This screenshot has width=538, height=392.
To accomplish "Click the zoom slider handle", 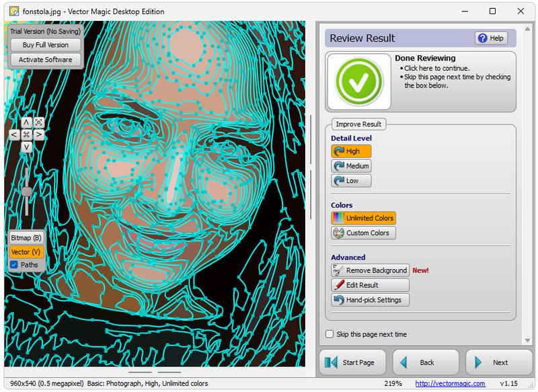I will pyautogui.click(x=27, y=192).
